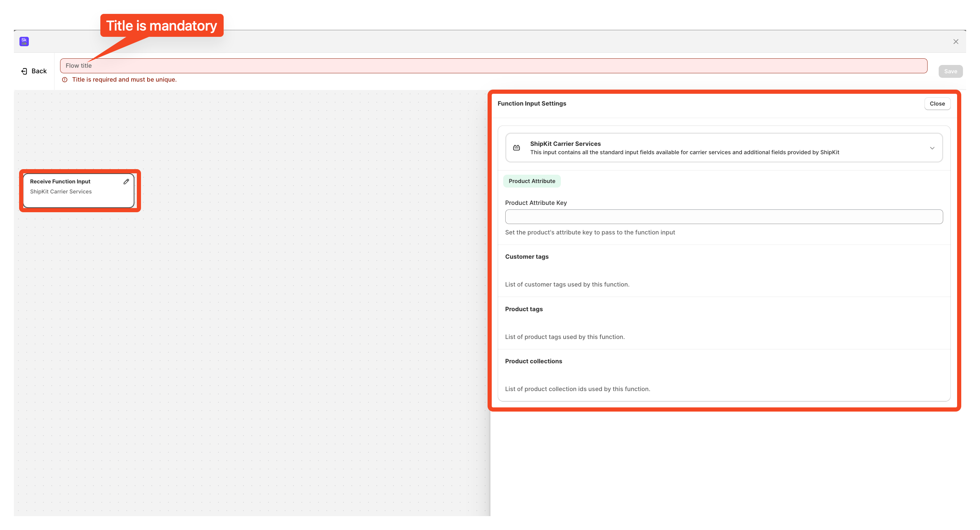Click the Customer tags section heading
This screenshot has width=980, height=530.
526,256
